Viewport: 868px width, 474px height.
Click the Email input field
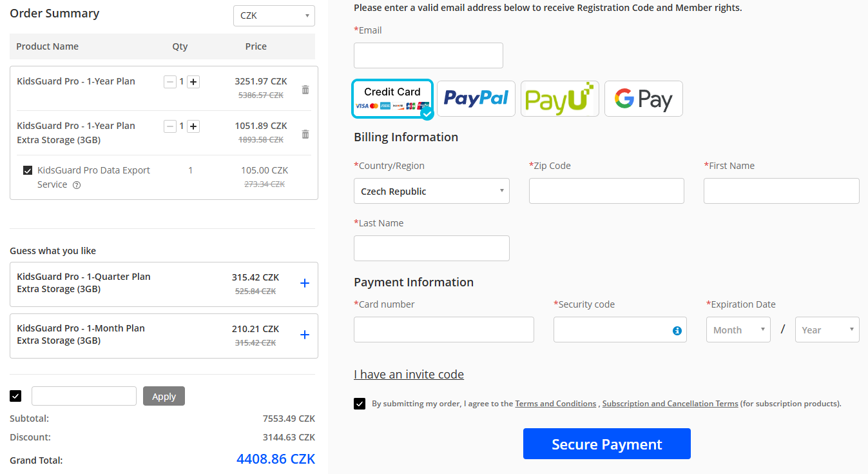click(428, 55)
